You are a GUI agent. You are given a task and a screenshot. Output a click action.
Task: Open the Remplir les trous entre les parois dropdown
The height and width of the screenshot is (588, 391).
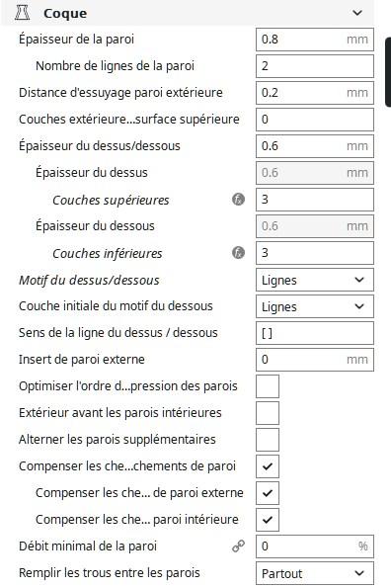coord(315,573)
